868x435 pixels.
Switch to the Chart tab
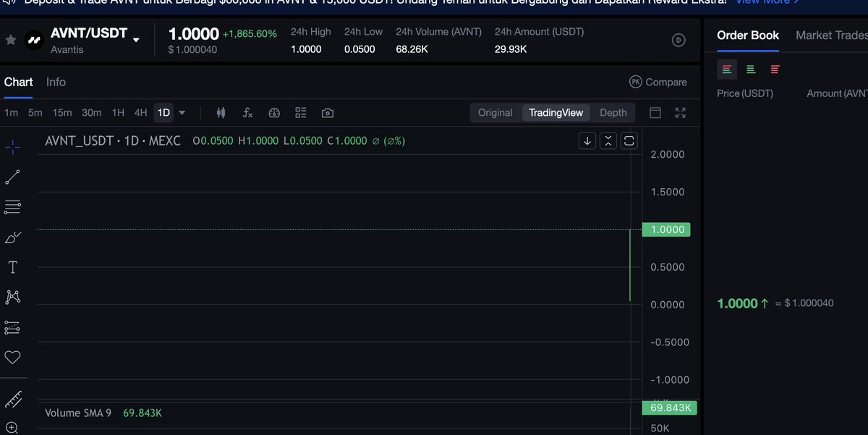(19, 82)
